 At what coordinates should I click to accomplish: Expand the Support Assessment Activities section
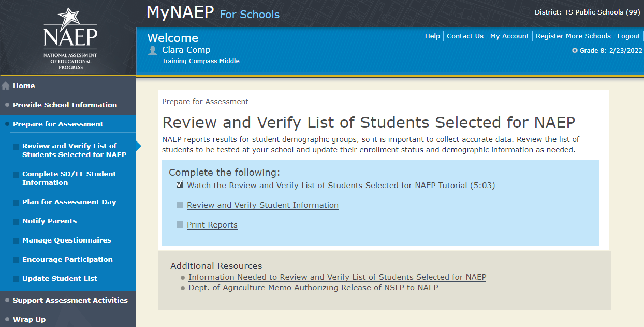[x=70, y=300]
